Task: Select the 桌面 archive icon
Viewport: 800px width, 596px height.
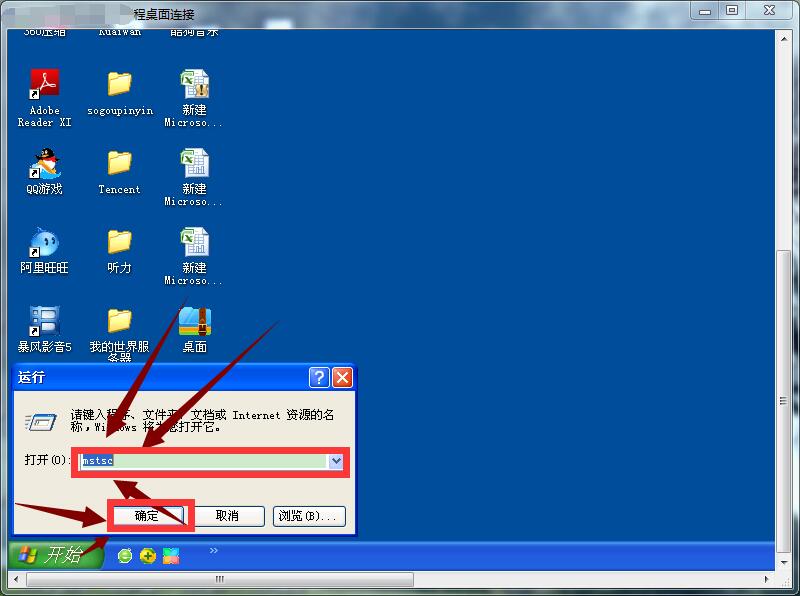Action: click(194, 322)
